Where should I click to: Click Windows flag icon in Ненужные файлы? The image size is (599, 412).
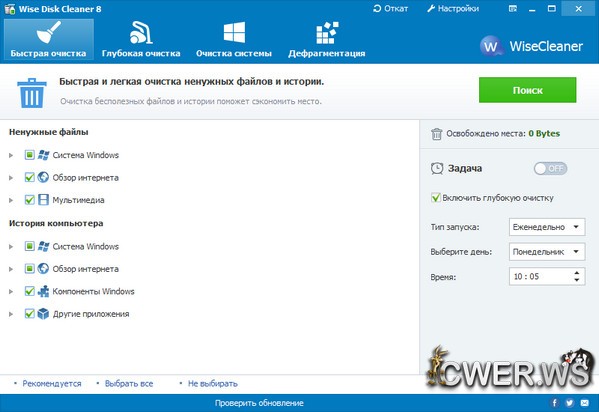[43, 155]
